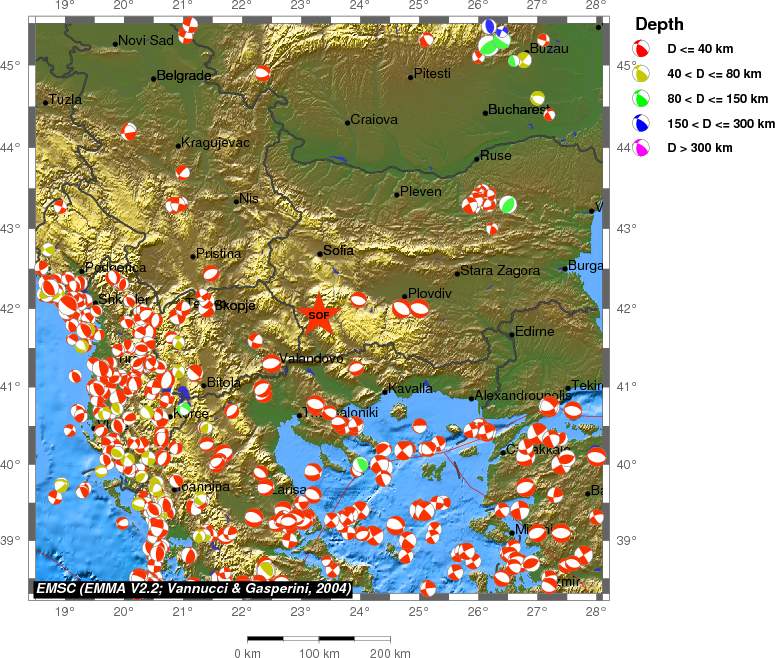The height and width of the screenshot is (658, 775).
Task: Click the Bucharest city label
Action: click(x=518, y=109)
